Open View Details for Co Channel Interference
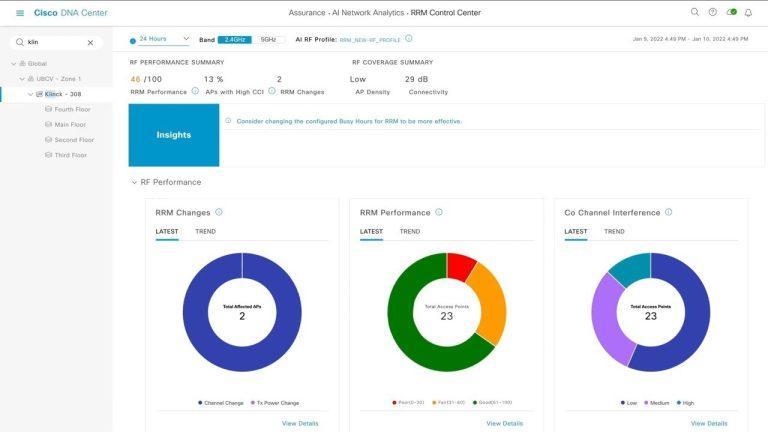 (x=709, y=423)
